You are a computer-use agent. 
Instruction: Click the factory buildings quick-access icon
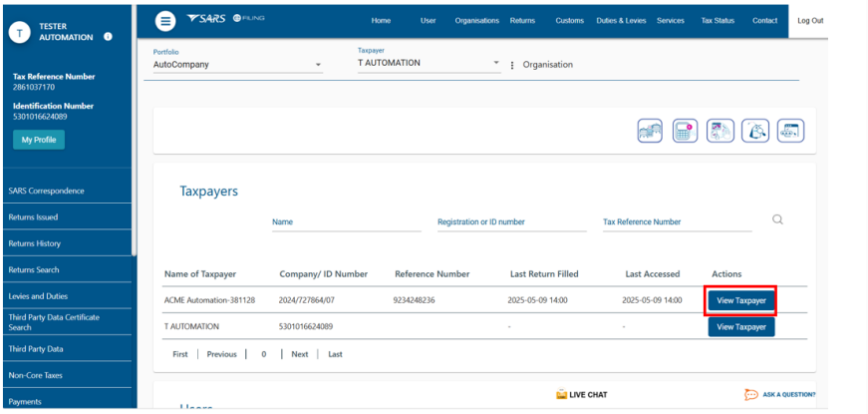pyautogui.click(x=651, y=131)
